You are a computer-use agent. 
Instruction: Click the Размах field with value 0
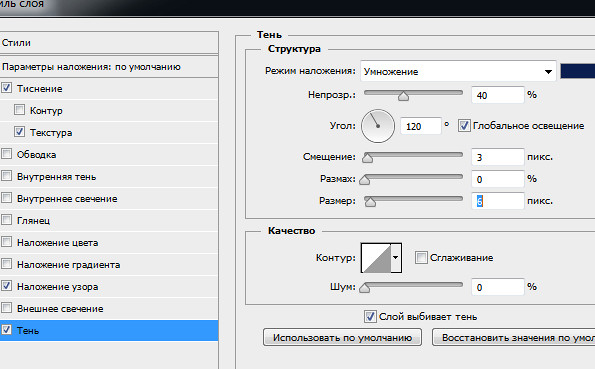(498, 179)
